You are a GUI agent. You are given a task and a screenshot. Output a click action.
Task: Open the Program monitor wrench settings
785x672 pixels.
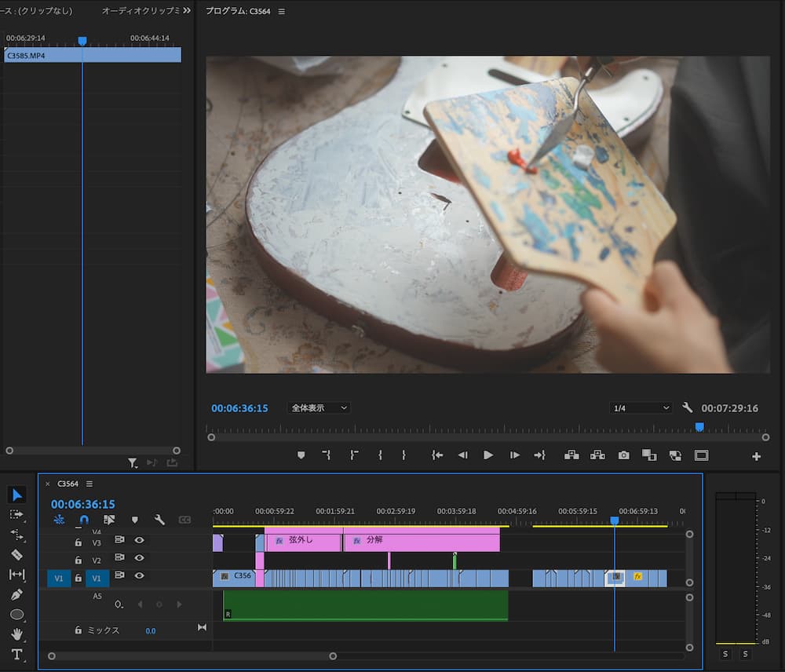coord(688,408)
